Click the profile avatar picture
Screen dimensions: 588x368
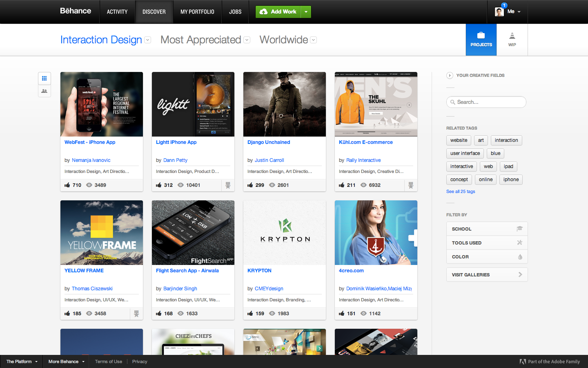click(499, 12)
